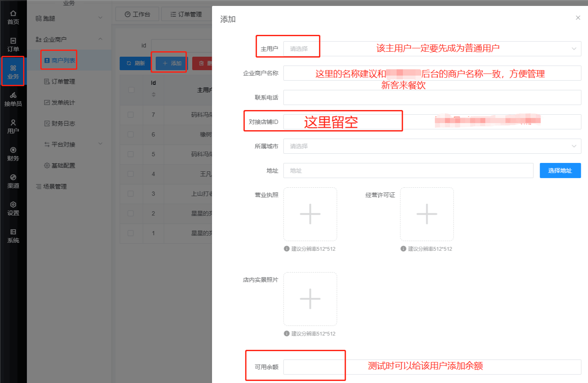
Task: Click the 选择地址 button
Action: (560, 171)
